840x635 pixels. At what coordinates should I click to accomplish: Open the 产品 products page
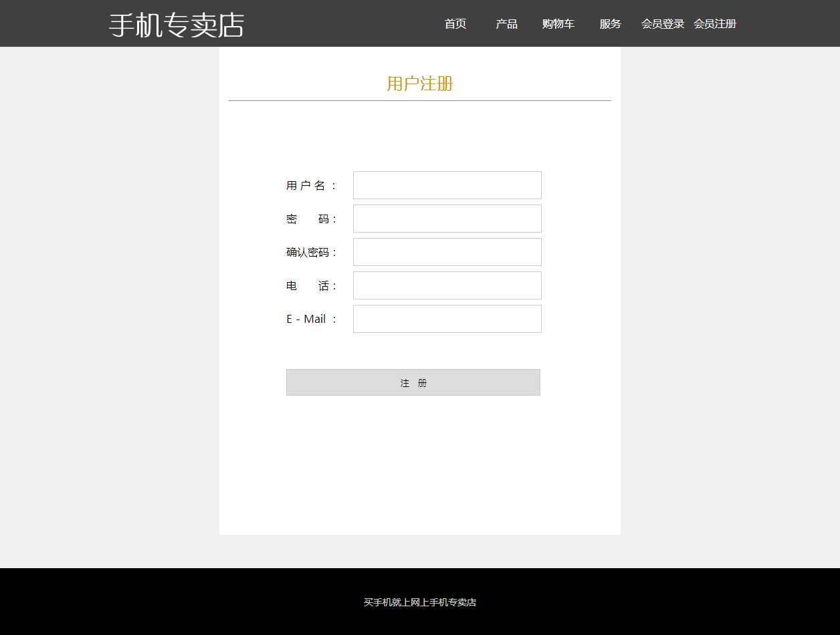[x=506, y=24]
